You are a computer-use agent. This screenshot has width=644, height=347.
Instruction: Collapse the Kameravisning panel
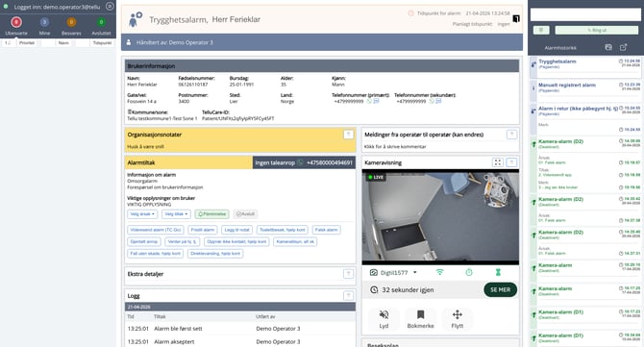tap(511, 162)
